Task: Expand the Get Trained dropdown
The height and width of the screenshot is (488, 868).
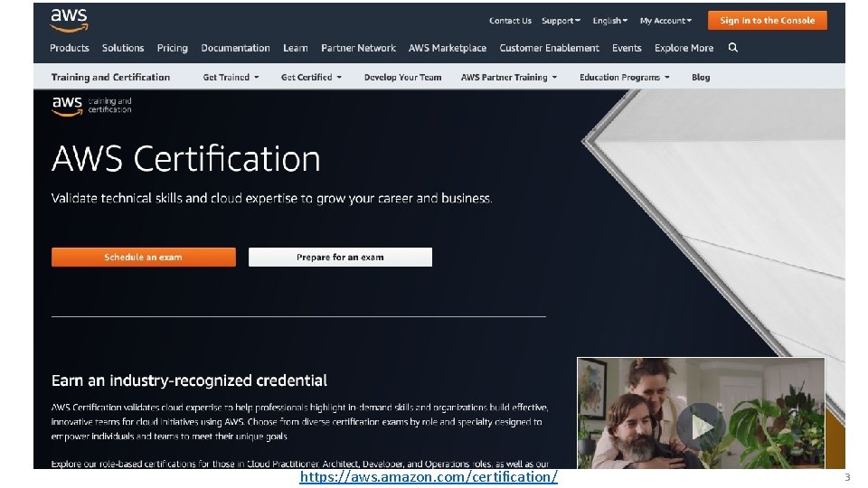Action: (231, 77)
